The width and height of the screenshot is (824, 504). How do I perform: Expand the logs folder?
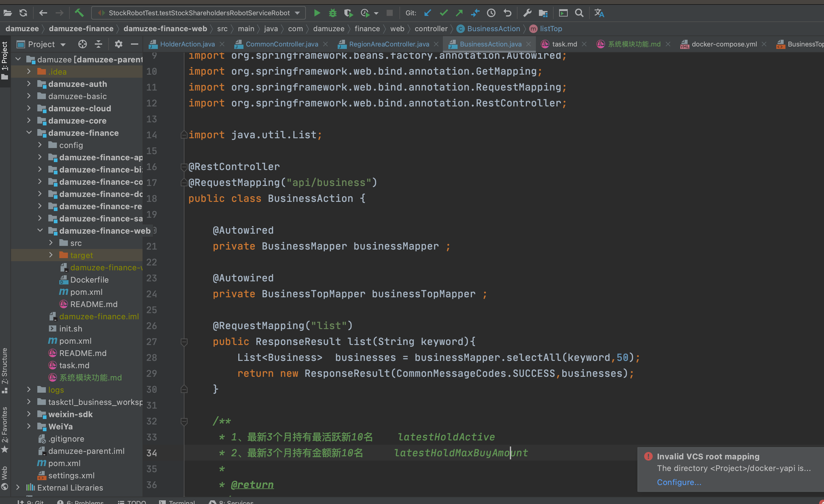pyautogui.click(x=29, y=389)
